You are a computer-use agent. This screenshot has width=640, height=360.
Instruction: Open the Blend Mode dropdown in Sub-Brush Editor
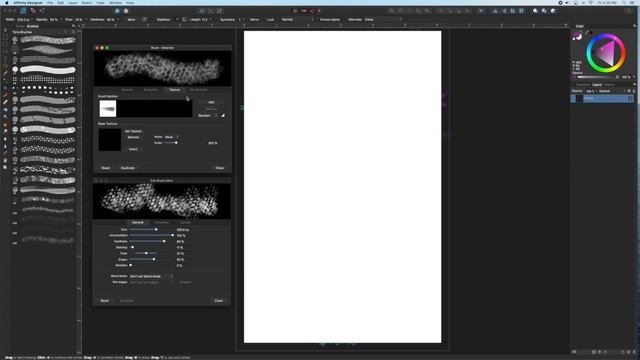click(151, 276)
